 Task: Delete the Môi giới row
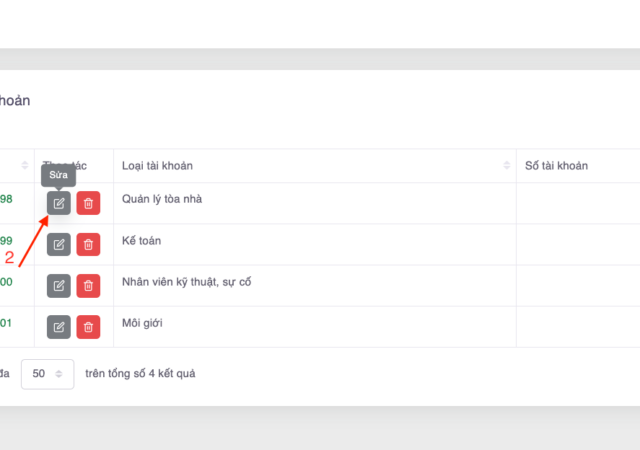pos(88,326)
